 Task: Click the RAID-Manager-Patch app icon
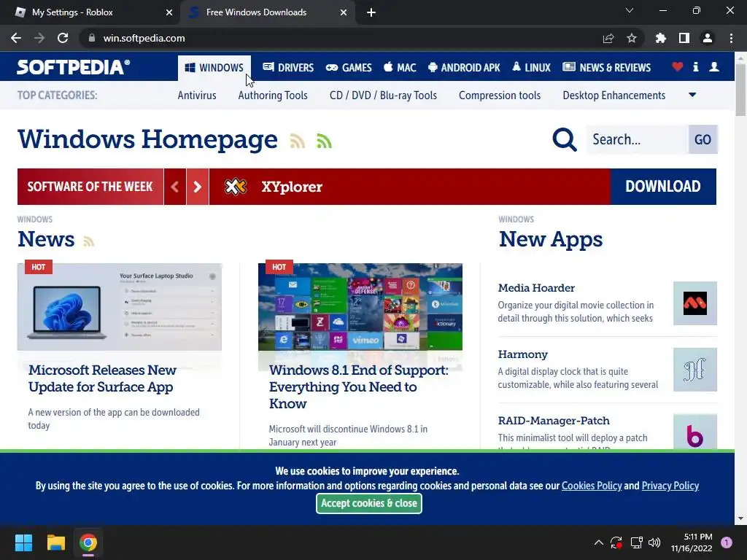click(x=695, y=432)
